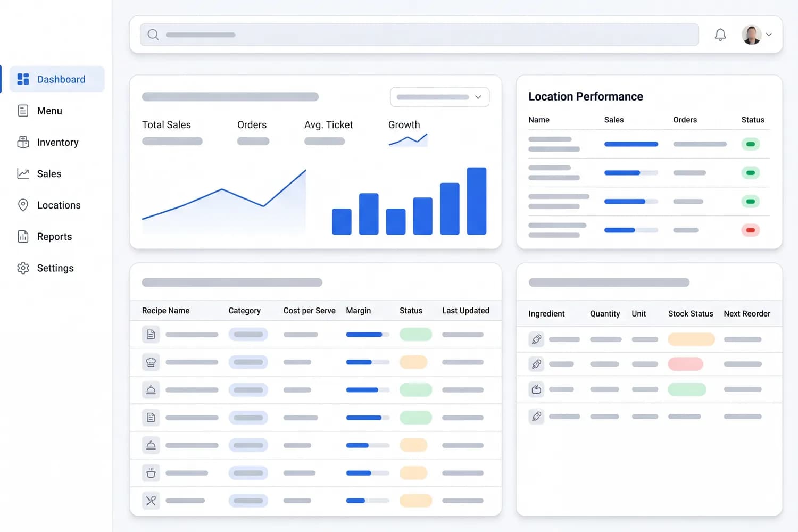Viewport: 798px width, 532px height.
Task: Click the Stock Status column header
Action: pos(691,314)
